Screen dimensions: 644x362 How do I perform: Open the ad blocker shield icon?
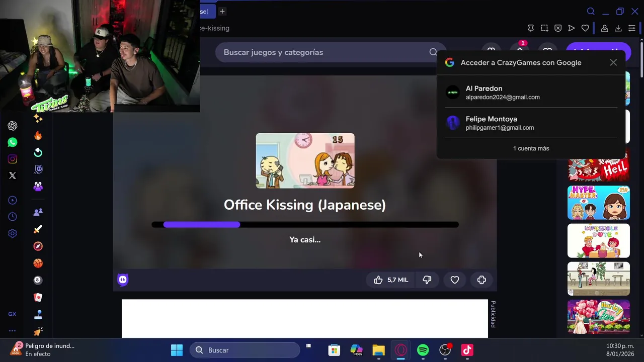[558, 28]
